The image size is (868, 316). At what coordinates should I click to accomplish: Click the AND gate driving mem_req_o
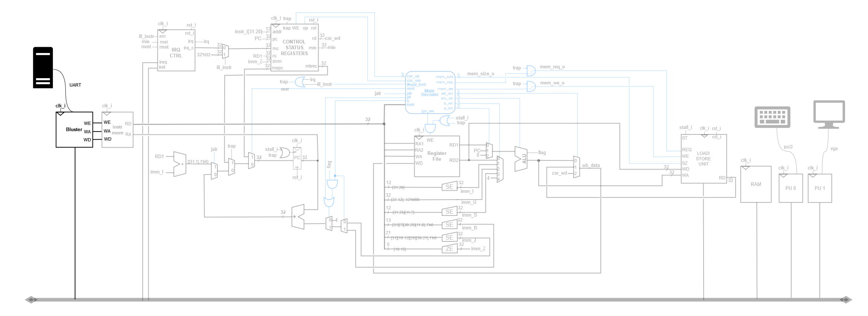point(531,71)
